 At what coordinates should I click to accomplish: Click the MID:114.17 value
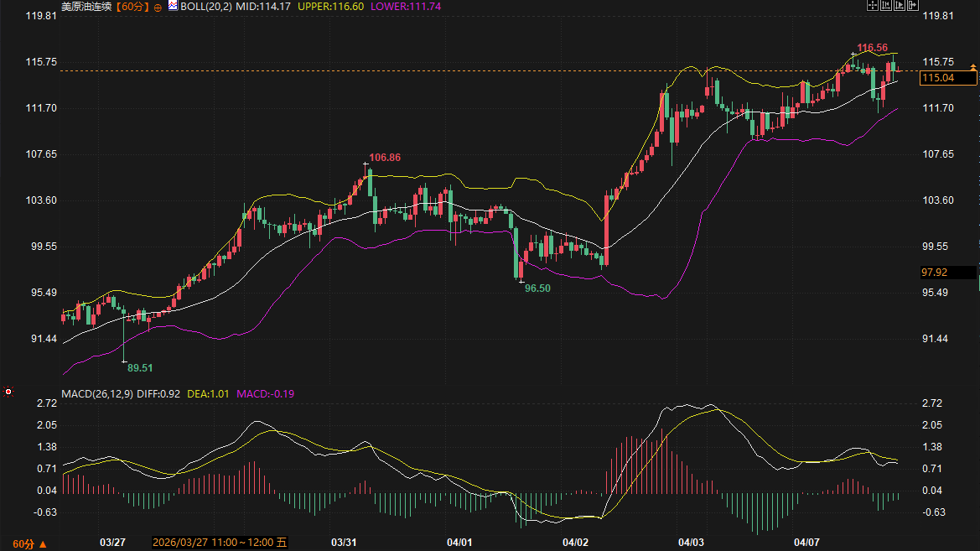(x=263, y=6)
